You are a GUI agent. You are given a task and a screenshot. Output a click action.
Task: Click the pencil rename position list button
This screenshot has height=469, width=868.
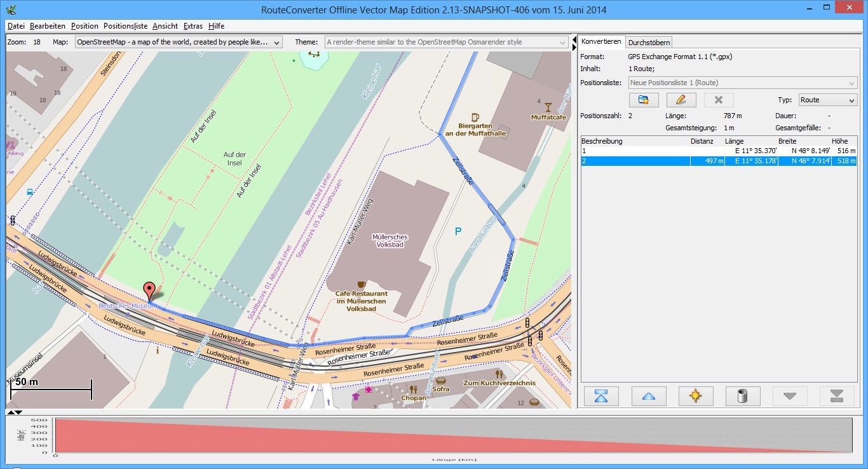(681, 100)
